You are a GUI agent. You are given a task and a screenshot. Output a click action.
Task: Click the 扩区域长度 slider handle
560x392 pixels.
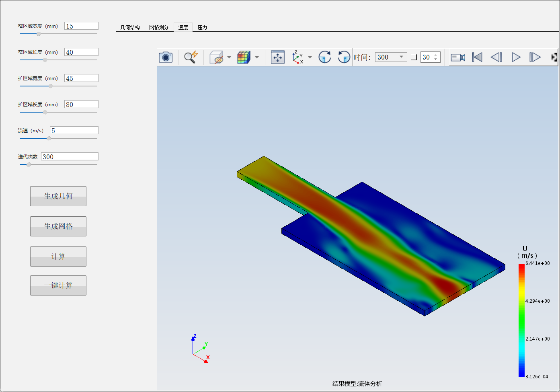(x=45, y=112)
